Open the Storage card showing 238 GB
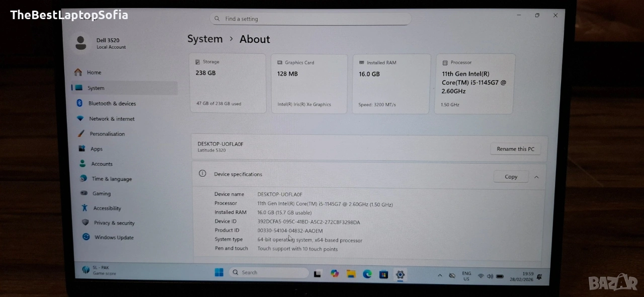This screenshot has height=297, width=644. [228, 83]
